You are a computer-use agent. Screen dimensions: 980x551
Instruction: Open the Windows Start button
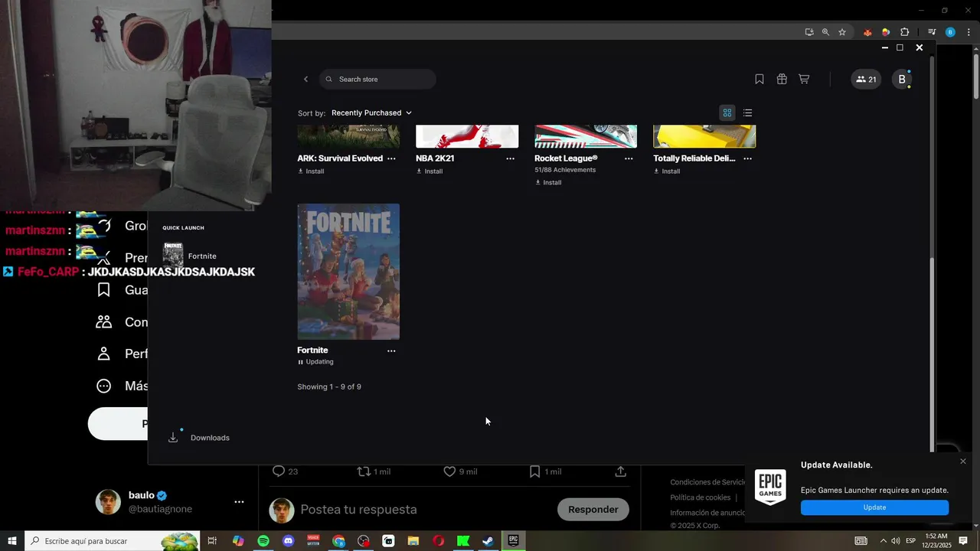(12, 541)
